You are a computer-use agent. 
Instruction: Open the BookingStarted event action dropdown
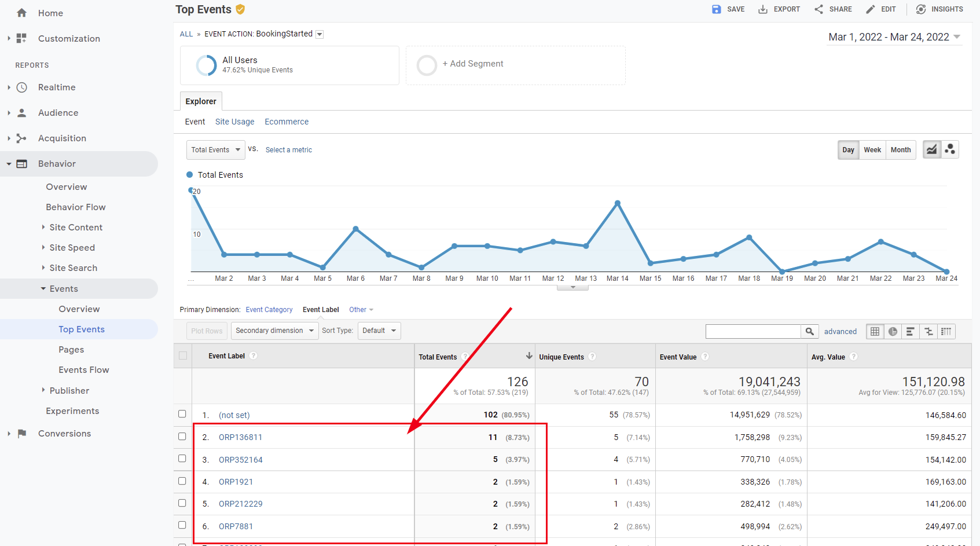click(x=320, y=34)
